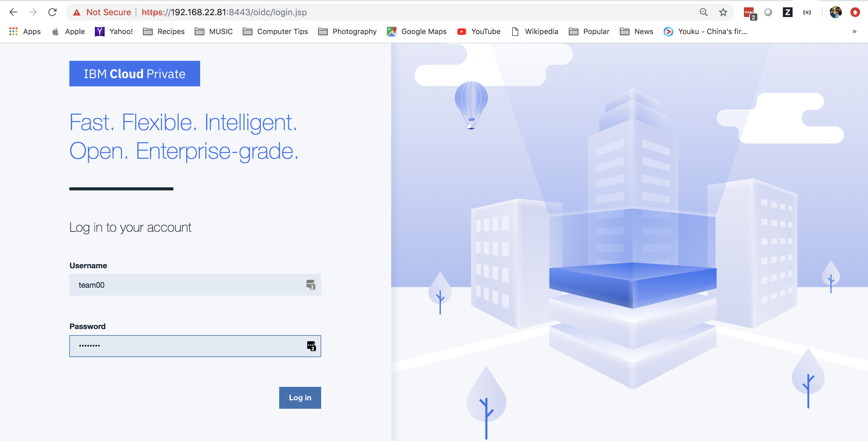This screenshot has height=441, width=868.
Task: Open the Yahoo! bookmark
Action: pos(114,31)
